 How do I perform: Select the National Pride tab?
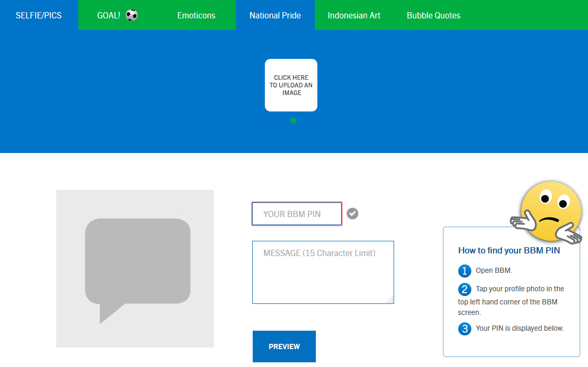[x=275, y=15]
